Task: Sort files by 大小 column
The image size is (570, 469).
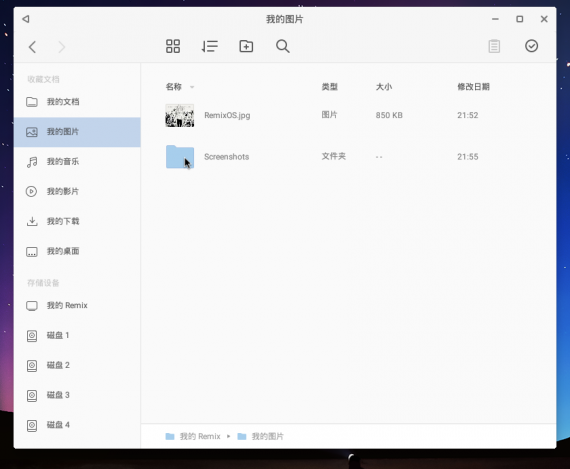Action: [384, 87]
